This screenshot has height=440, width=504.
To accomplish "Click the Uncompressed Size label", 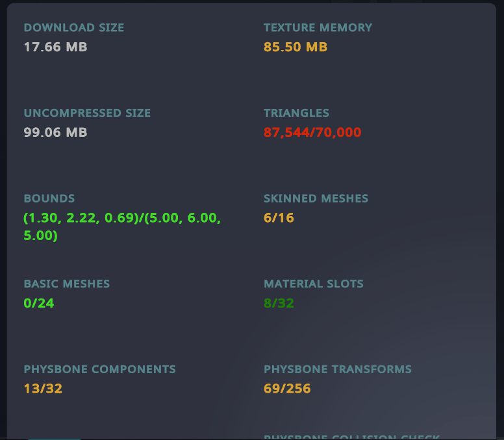I will tap(87, 113).
